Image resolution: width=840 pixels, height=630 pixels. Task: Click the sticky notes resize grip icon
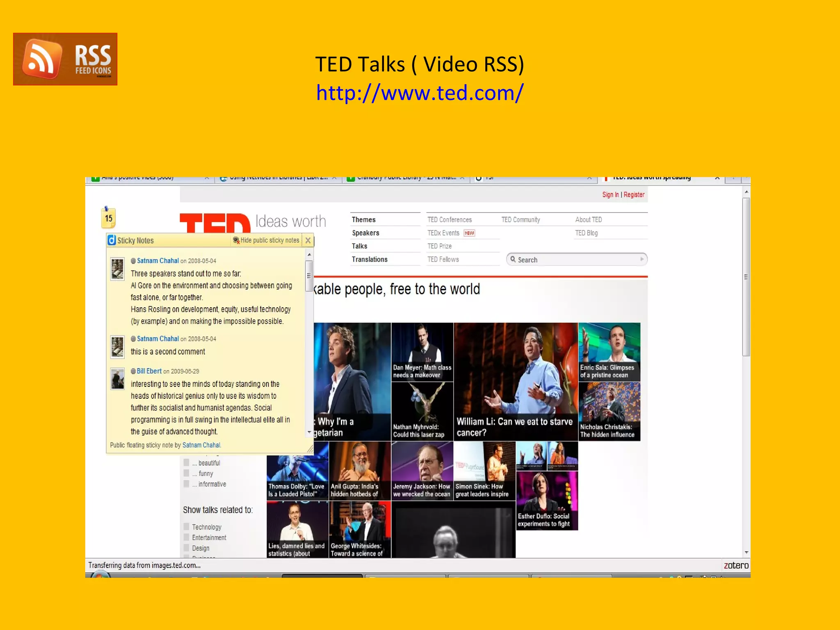click(x=310, y=450)
